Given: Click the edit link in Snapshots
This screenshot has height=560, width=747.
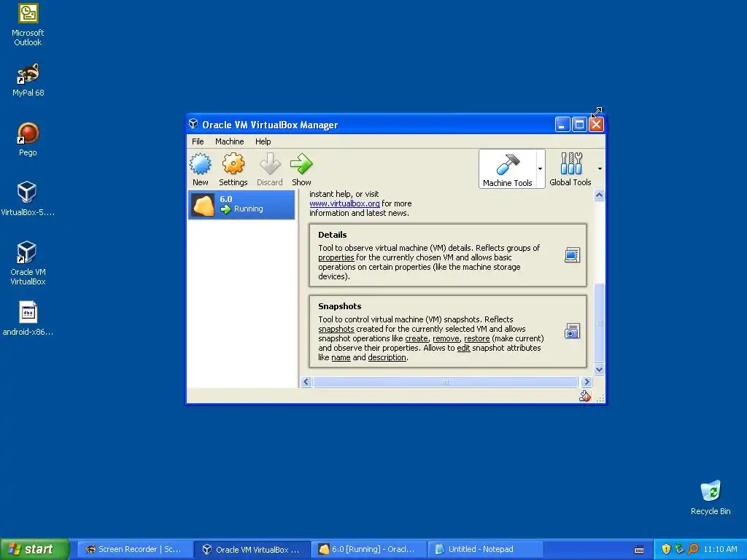Looking at the screenshot, I should pos(463,348).
